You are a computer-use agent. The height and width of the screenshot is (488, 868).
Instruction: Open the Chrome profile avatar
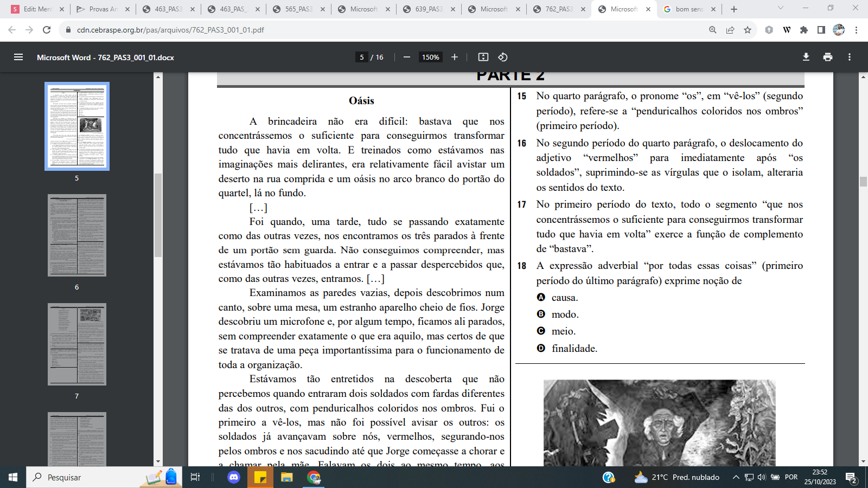click(839, 30)
